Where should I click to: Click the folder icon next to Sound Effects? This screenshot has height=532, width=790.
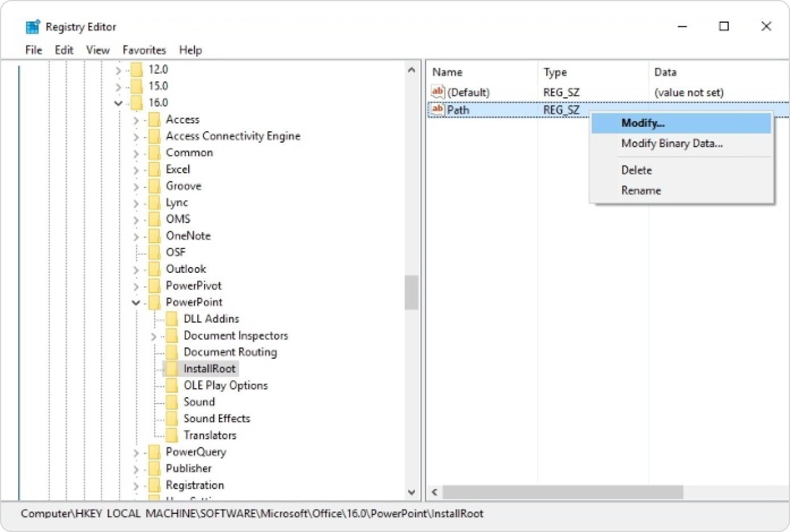172,418
